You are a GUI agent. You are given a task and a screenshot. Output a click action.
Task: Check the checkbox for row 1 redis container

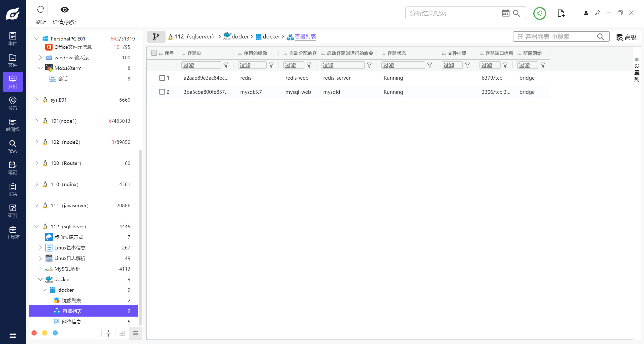tap(162, 78)
